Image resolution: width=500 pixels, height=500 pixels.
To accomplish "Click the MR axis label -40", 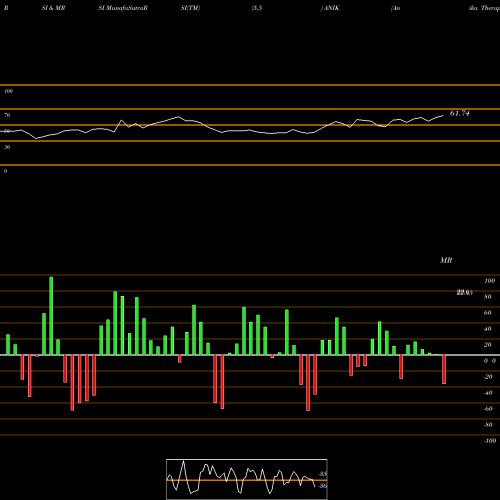I will (x=488, y=393).
